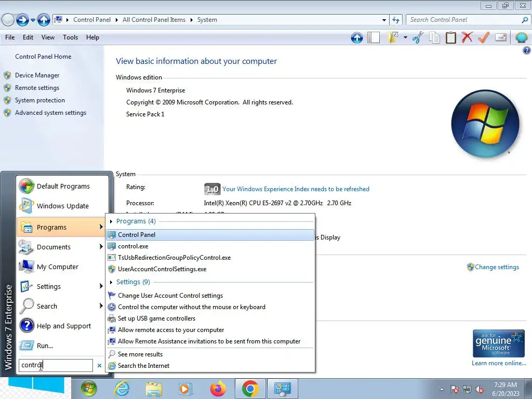Screen dimensions: 532x399
Task: Click the mail envelope toolbar icon
Action: pos(500,37)
